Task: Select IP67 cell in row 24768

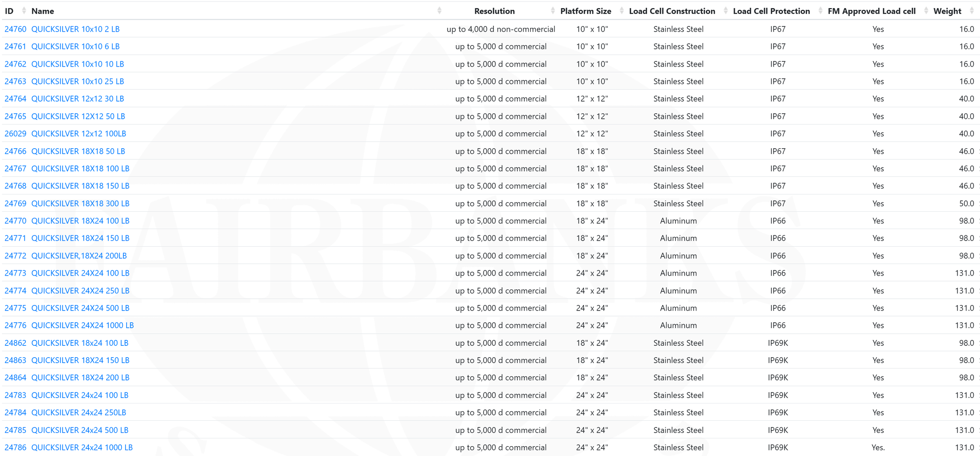Action: (778, 185)
